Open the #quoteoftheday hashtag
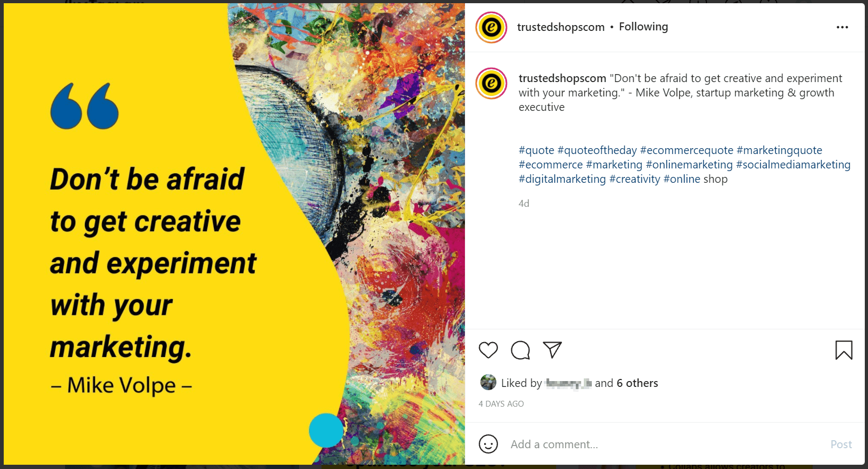The height and width of the screenshot is (469, 868). pyautogui.click(x=597, y=150)
